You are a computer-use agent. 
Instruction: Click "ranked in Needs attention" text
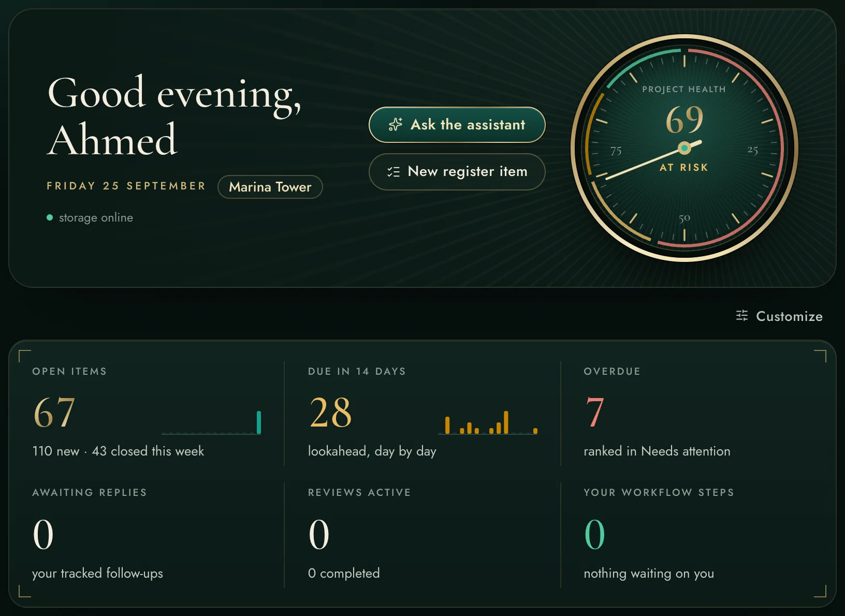pyautogui.click(x=657, y=451)
